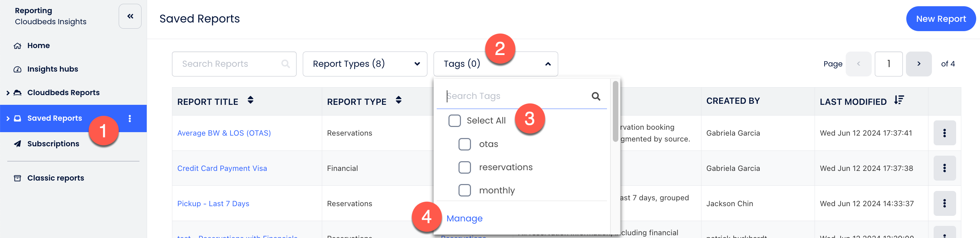The height and width of the screenshot is (238, 980).
Task: Check the Select All checkbox
Action: [454, 120]
